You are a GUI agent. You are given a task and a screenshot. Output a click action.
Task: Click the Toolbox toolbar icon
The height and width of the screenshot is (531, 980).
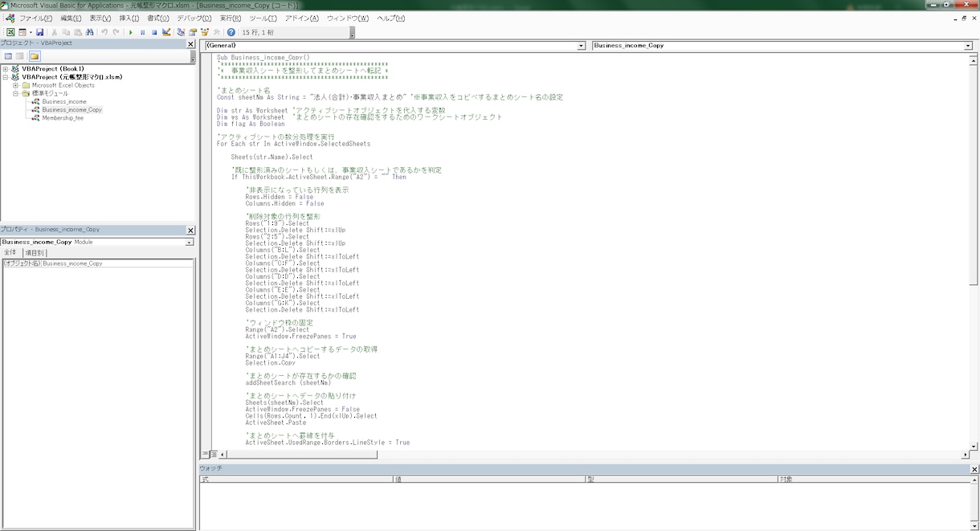[217, 32]
